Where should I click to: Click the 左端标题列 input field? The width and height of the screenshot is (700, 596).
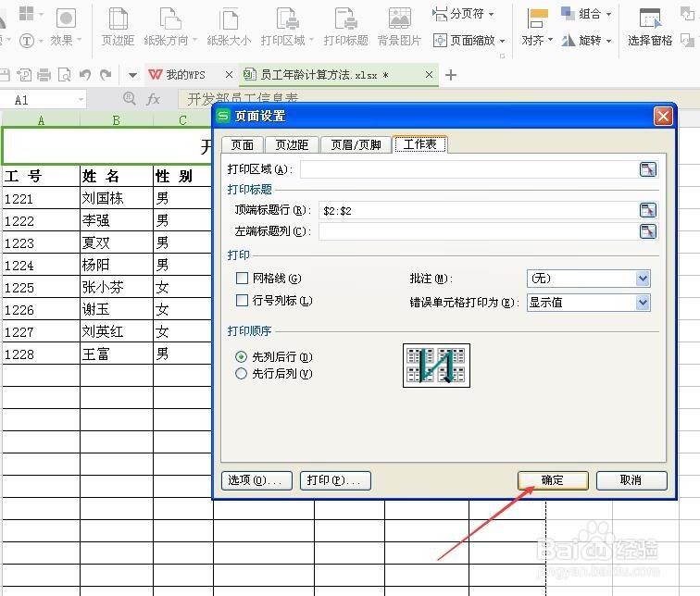click(x=479, y=231)
